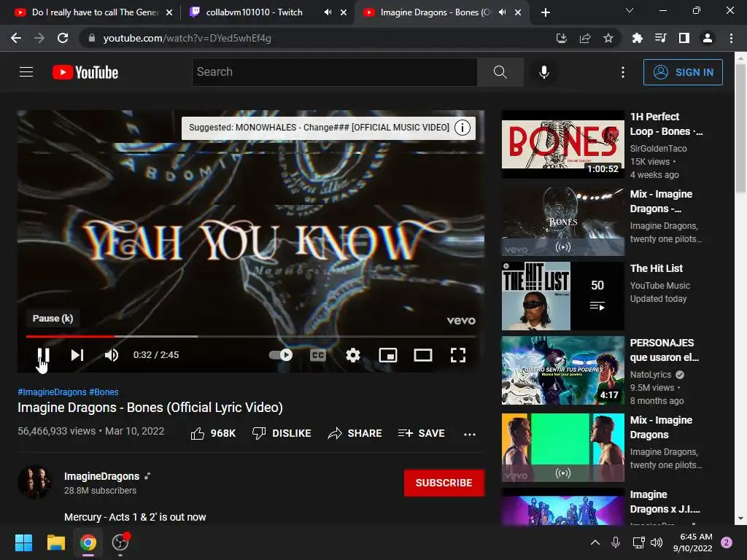
Task: Mute the Imagine Dragons tab audio
Action: [x=502, y=12]
